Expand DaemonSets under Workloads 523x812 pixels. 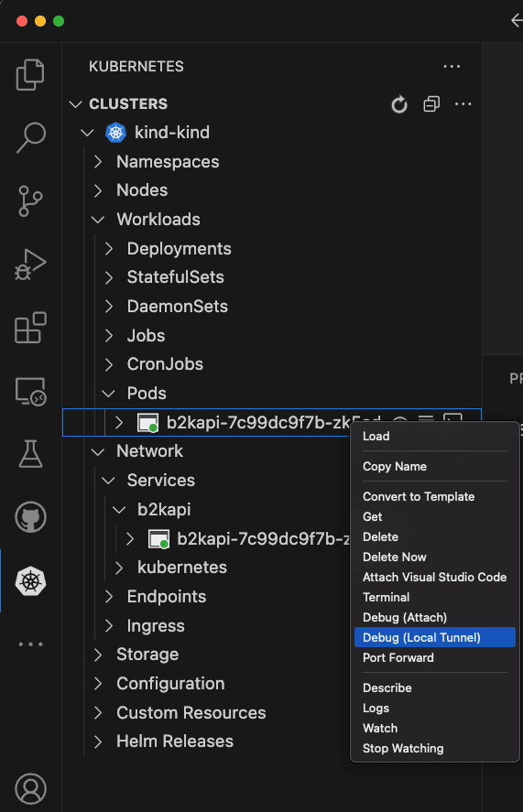(x=108, y=307)
